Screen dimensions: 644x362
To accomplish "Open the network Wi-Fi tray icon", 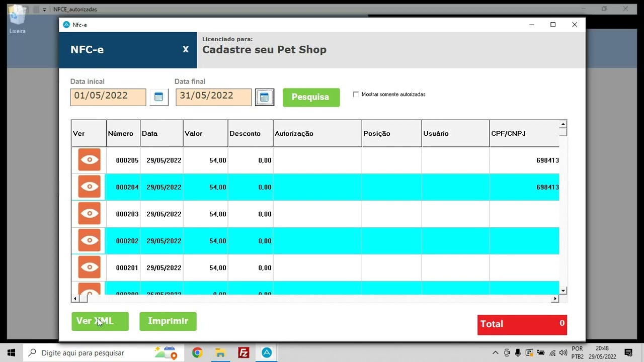I will (x=552, y=353).
